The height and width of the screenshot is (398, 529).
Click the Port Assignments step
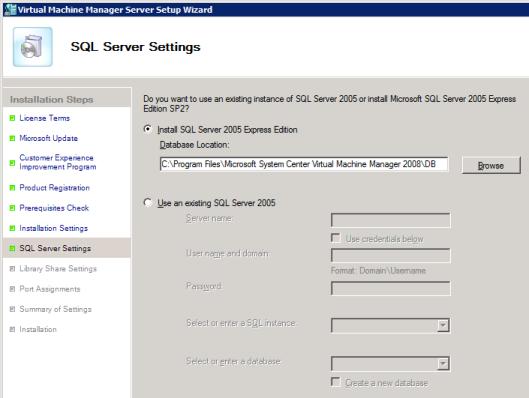tap(50, 289)
